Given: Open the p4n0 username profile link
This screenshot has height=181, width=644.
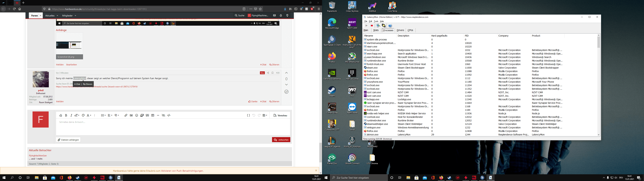Looking at the screenshot, I should point(41,90).
